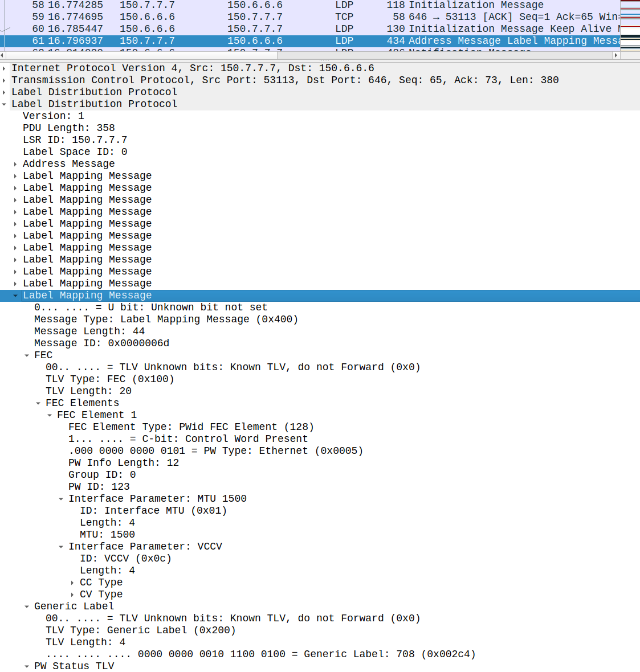
Task: Select 'TLV Type: Generic Label (0x200)'
Action: pyautogui.click(x=141, y=631)
